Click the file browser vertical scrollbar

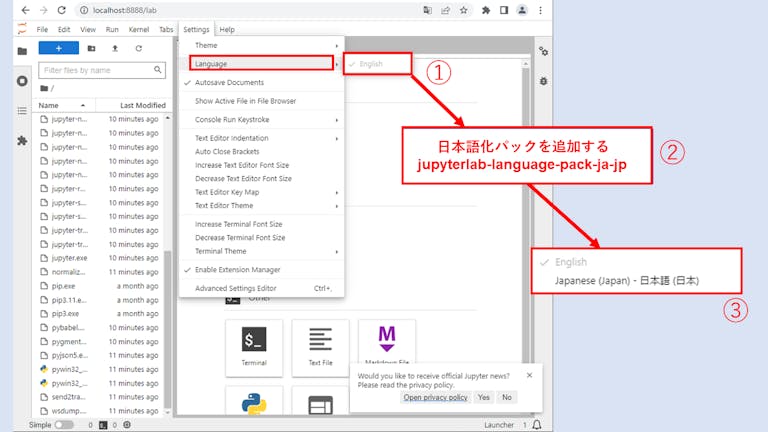[168, 328]
